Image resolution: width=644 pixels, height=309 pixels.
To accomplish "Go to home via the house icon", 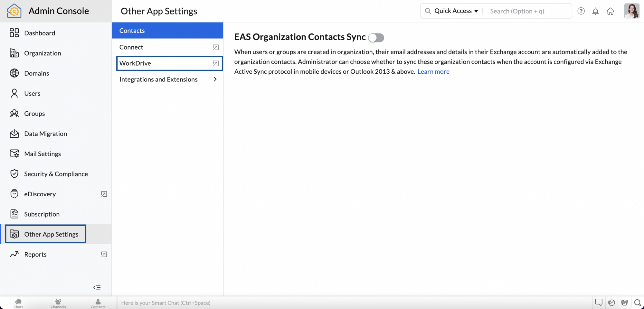I will tap(610, 11).
